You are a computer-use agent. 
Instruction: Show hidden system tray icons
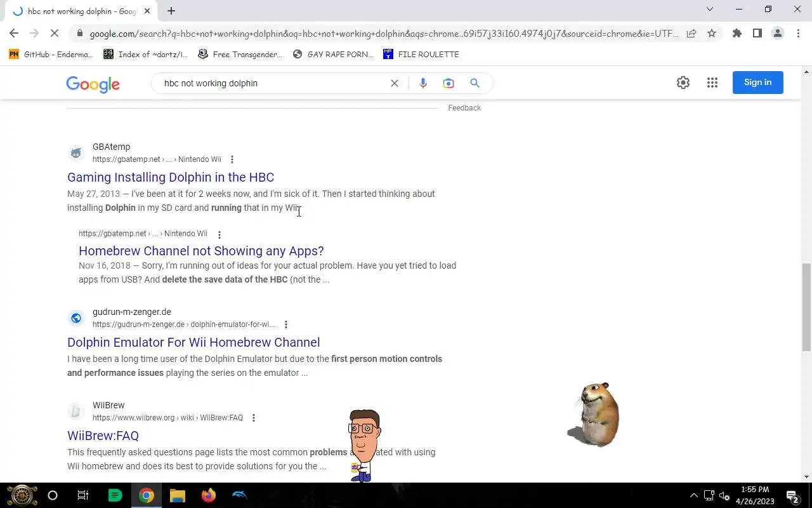point(694,495)
